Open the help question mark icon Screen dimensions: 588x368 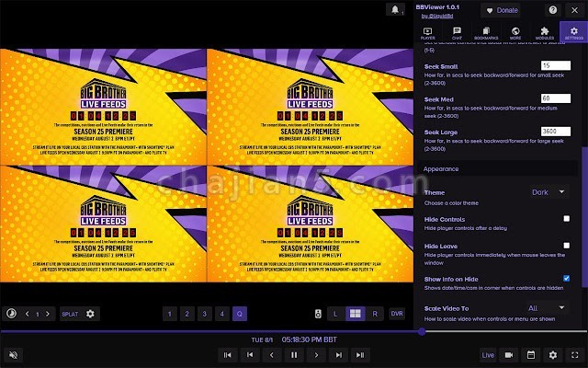(x=553, y=10)
